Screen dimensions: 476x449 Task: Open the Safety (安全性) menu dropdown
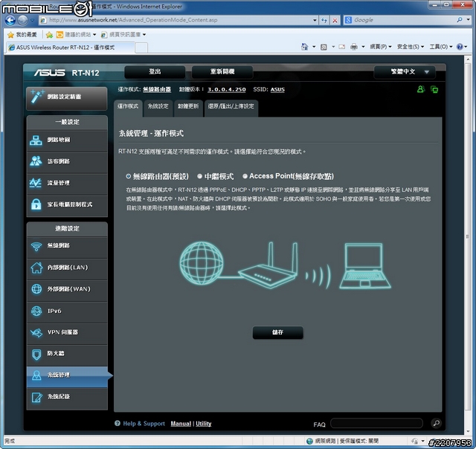point(410,47)
